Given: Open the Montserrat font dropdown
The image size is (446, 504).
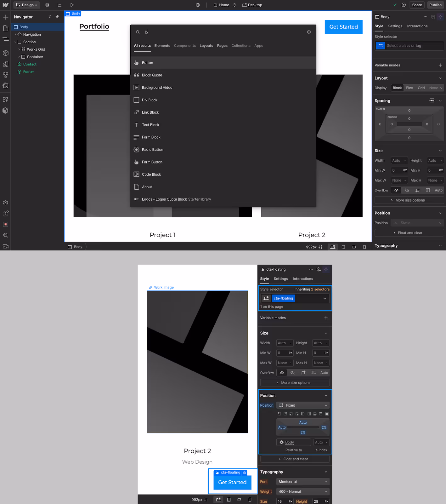Looking at the screenshot, I should click(x=303, y=482).
